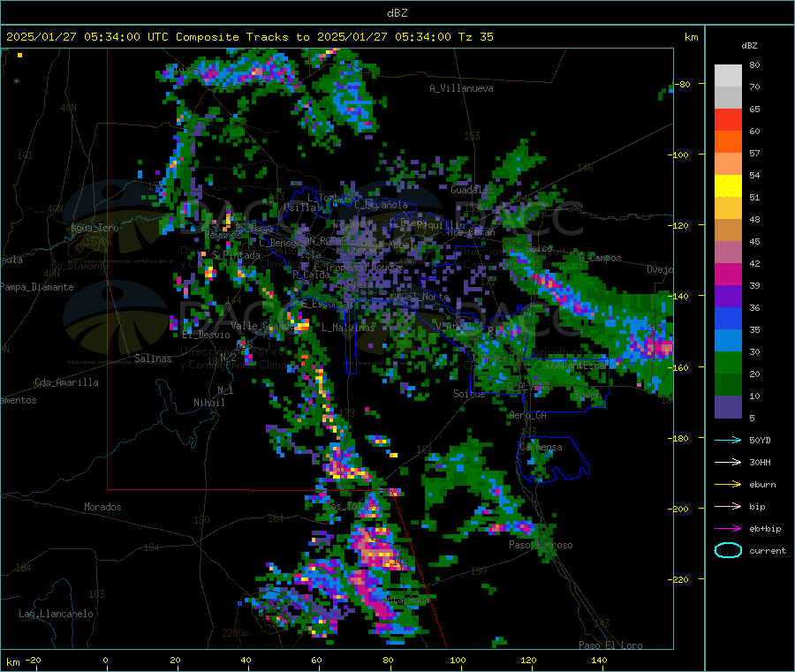Click the 'Morados' map label

pyautogui.click(x=102, y=507)
